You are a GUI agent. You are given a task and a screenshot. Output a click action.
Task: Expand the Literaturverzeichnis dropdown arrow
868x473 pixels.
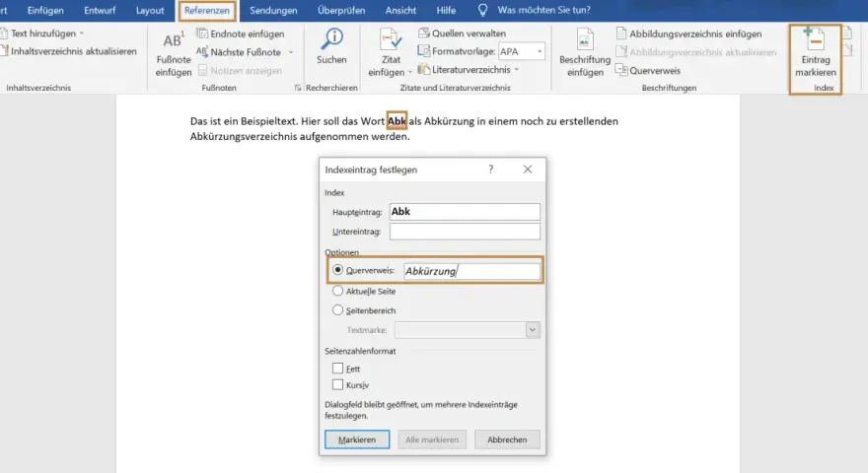click(x=517, y=70)
